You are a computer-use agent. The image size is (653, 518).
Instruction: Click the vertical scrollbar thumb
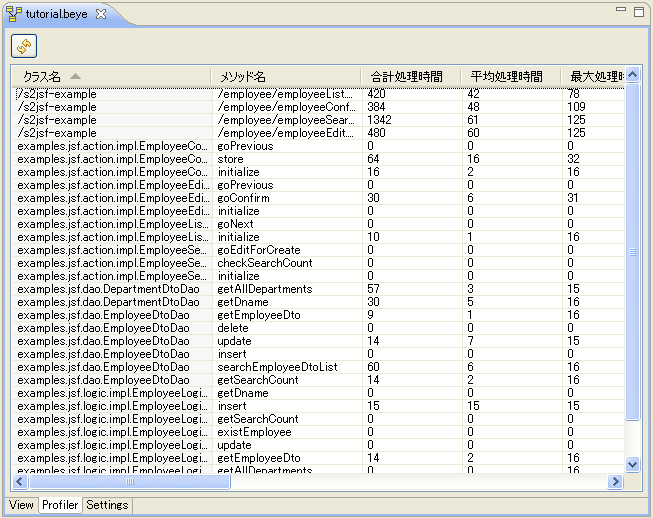(632, 252)
